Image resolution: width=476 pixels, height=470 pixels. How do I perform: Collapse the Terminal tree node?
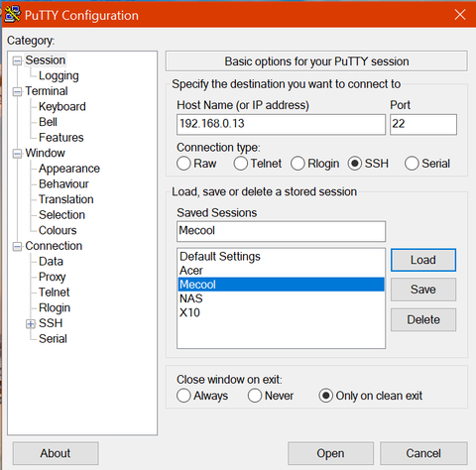17,91
